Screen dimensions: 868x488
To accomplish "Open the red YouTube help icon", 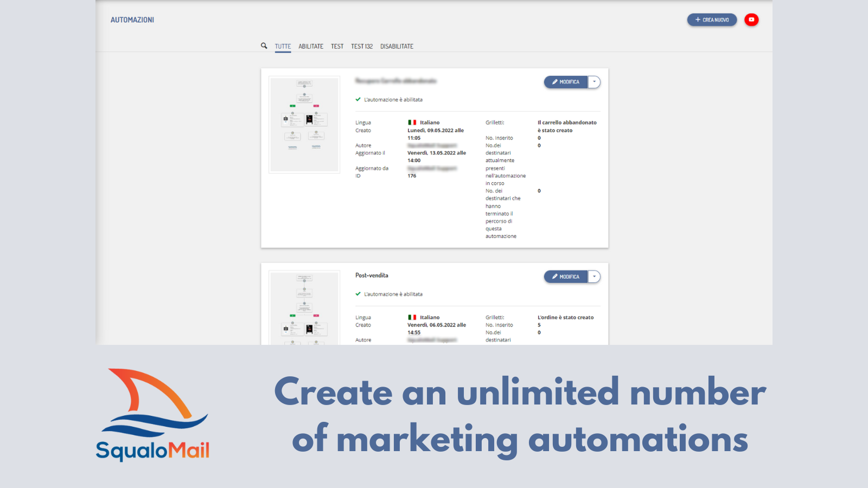I will [751, 20].
